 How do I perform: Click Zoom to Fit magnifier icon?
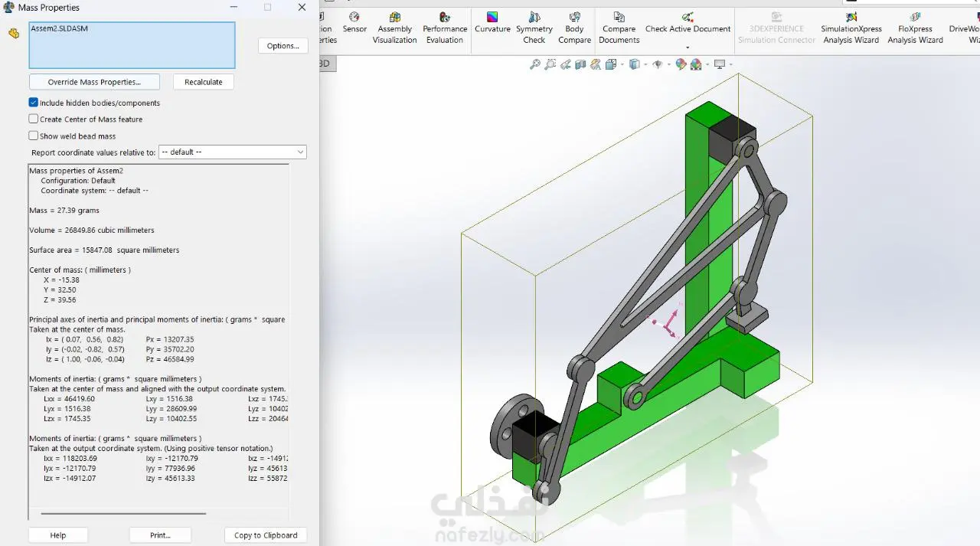pyautogui.click(x=535, y=64)
